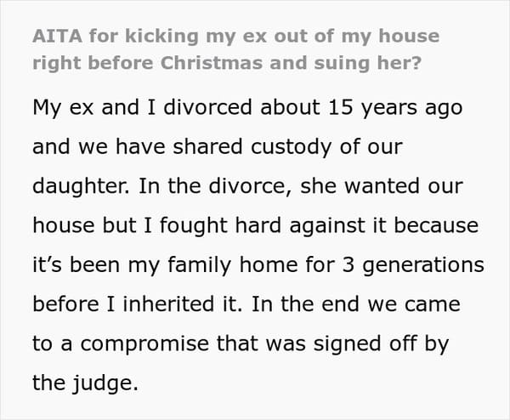
Task: Click "In the end we came" text
Action: [356, 304]
